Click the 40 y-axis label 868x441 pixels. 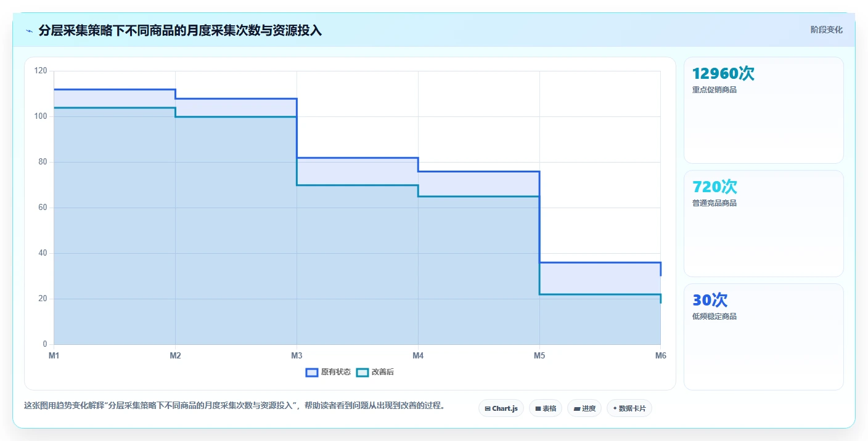click(43, 253)
